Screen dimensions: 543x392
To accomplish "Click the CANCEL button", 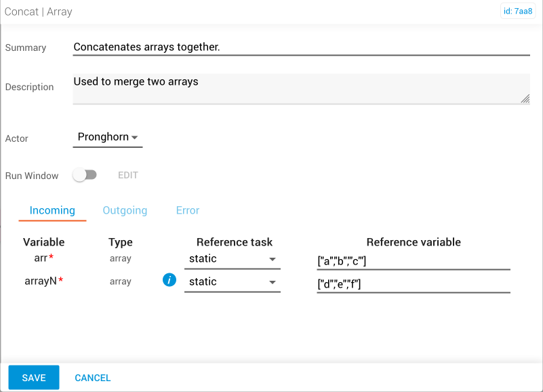I will [x=93, y=378].
